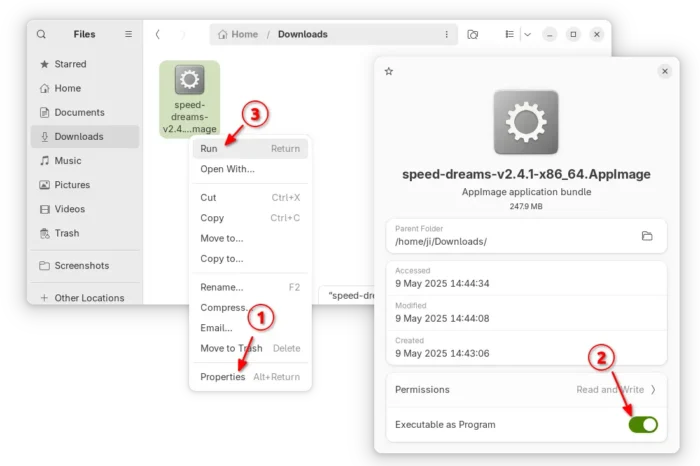Click the Created date value
Screen dimensions: 700x466
tap(442, 353)
